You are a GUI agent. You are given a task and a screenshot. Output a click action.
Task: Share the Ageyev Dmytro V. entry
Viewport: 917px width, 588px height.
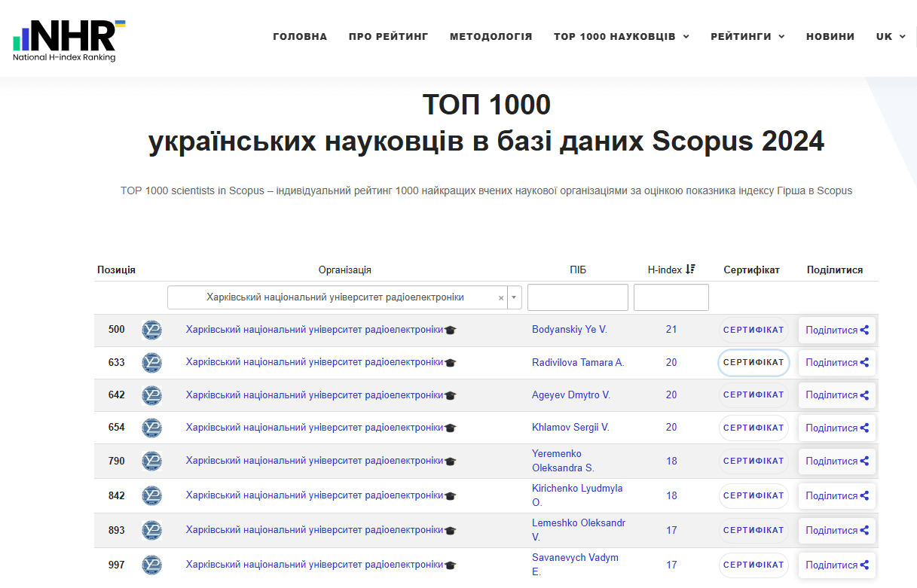pos(836,395)
